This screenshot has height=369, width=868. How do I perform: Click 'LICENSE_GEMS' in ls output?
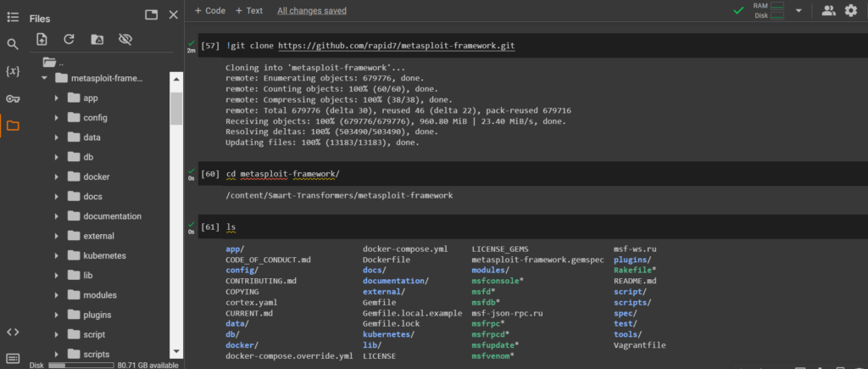point(500,249)
